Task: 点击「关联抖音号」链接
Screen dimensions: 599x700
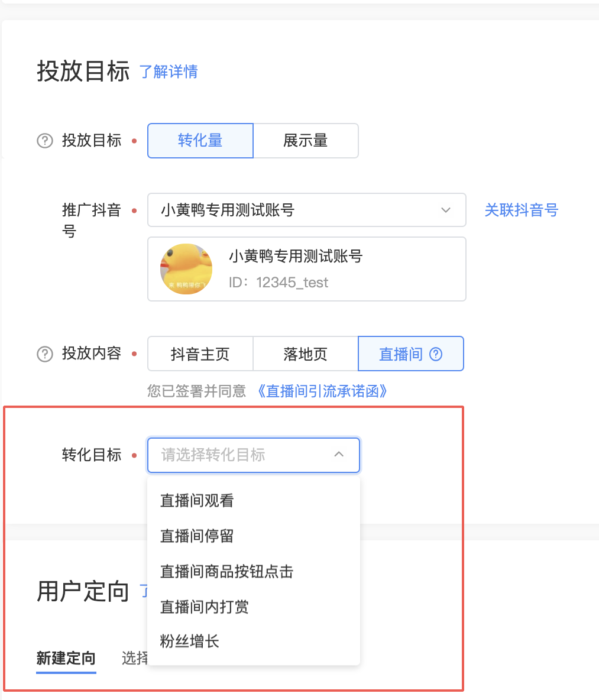Action: pyautogui.click(x=520, y=210)
